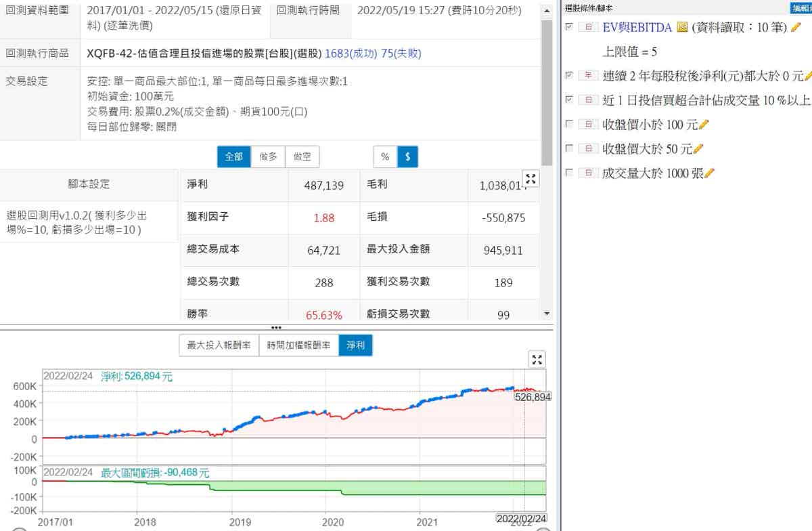Maximize the net profit chart with expand icon
This screenshot has width=812, height=531.
(x=536, y=360)
